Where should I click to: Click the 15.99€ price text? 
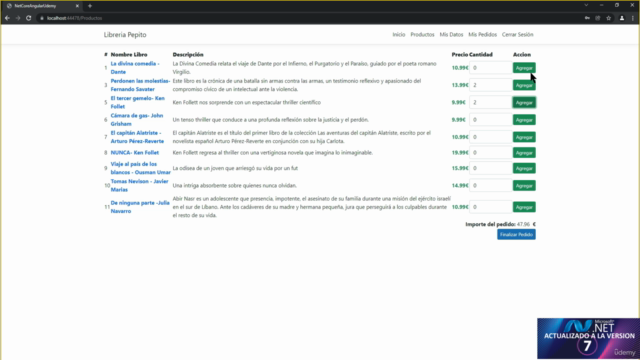[460, 168]
